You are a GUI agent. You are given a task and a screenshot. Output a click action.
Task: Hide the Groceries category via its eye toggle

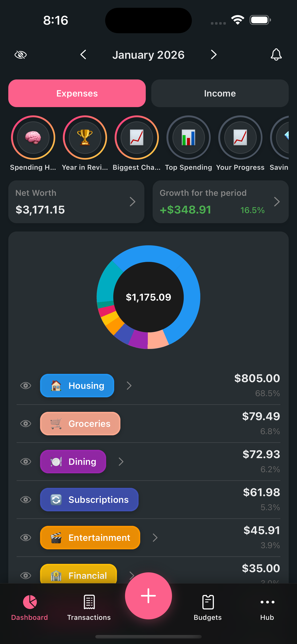point(26,424)
